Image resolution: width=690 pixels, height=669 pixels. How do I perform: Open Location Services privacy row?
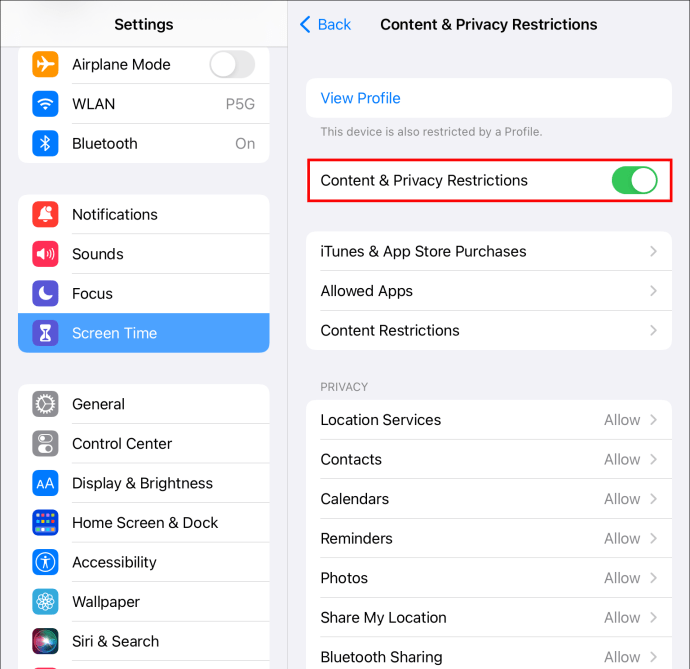[489, 420]
